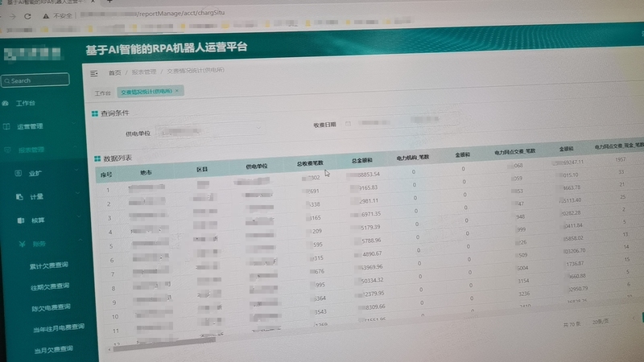Click the 地市 column header
The width and height of the screenshot is (644, 362).
(146, 173)
